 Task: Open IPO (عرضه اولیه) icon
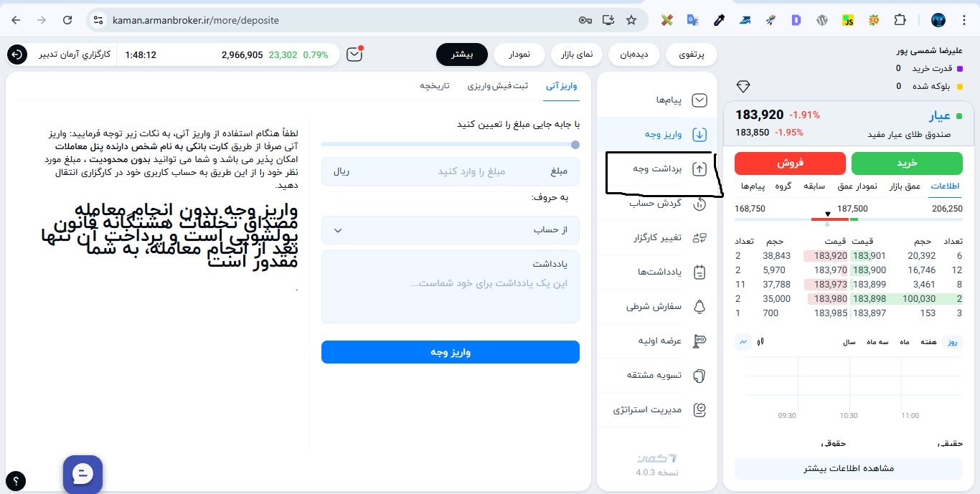point(699,341)
